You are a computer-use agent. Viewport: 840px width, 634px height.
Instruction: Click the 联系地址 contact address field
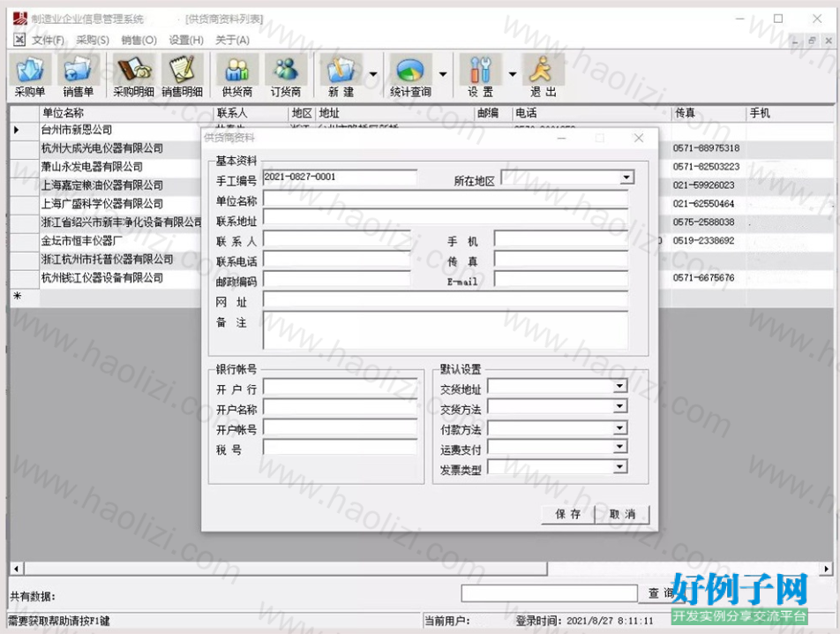[446, 217]
